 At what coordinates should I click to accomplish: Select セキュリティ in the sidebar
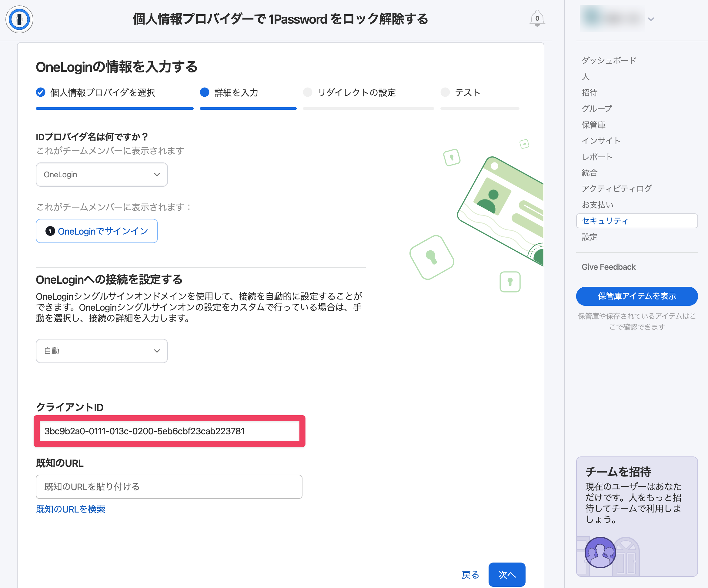pos(637,221)
